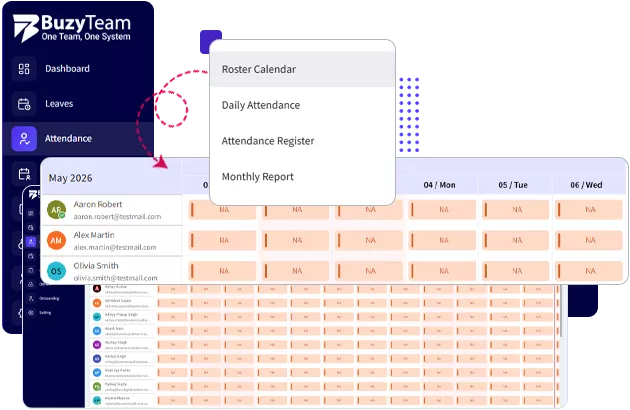Screen dimensions: 630x410
Task: Open Alex Martin's NA shift for 06 / Wed
Action: click(589, 240)
